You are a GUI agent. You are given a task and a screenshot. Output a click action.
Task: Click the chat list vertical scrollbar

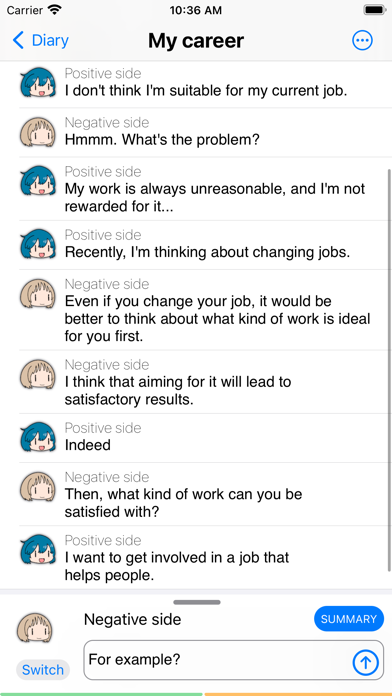pos(389,378)
